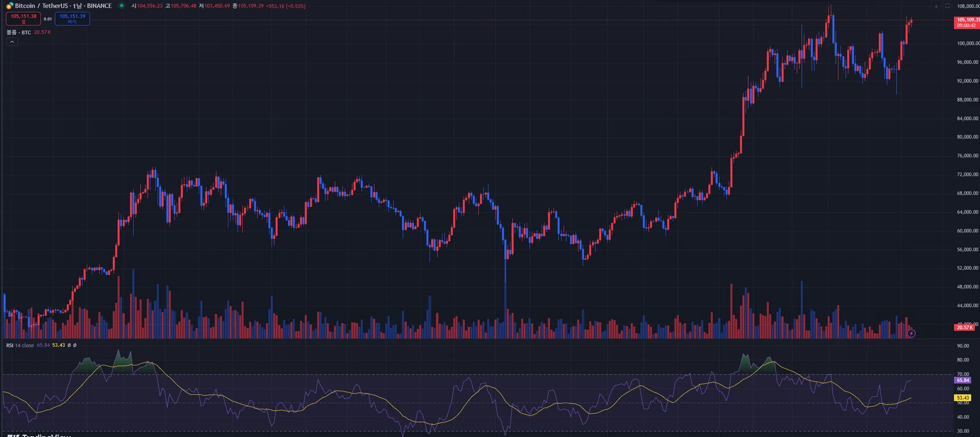Screen dimensions: 980x437
Task: Click the 44,000.00 price axis label
Action: click(968, 306)
